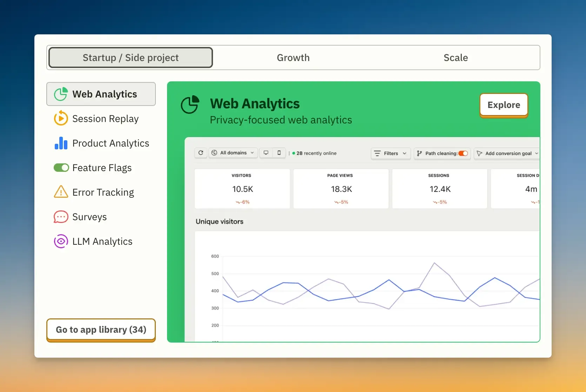
Task: Expand the Filters dropdown
Action: [391, 153]
